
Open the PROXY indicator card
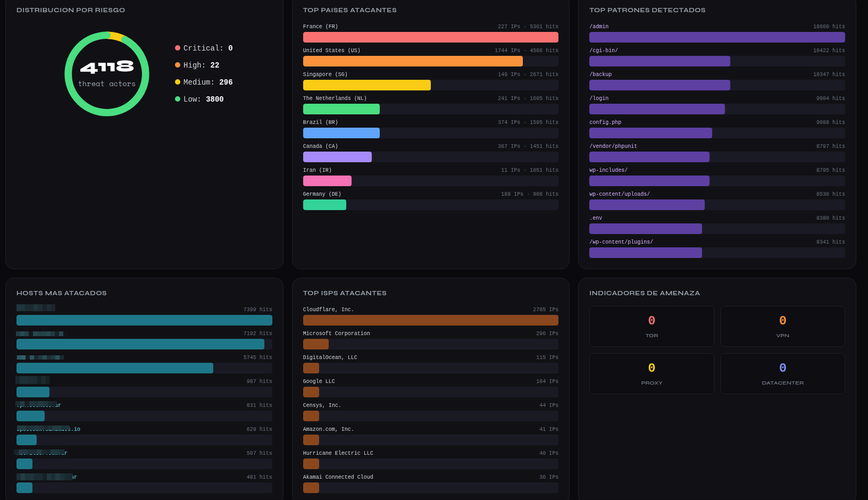pyautogui.click(x=652, y=373)
